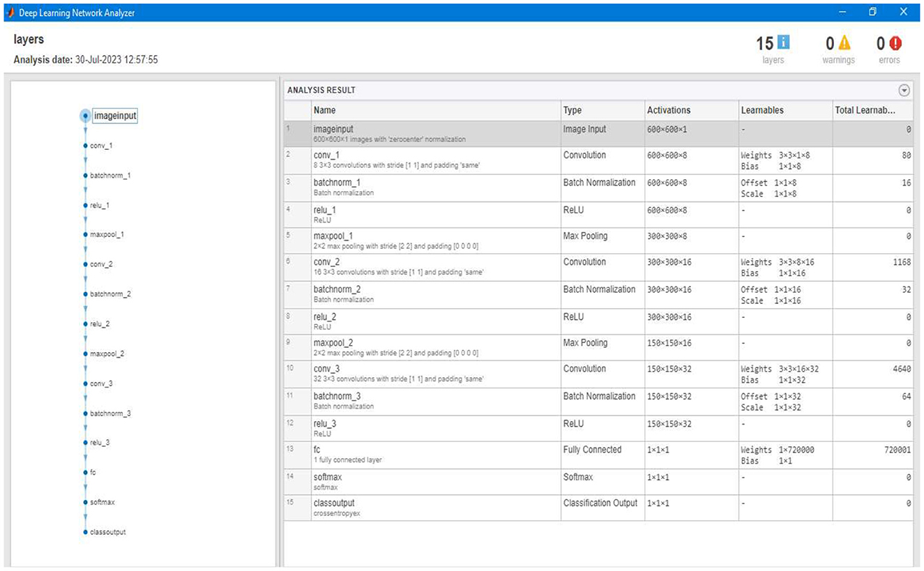Select the conv_1 table row name
The image size is (924, 571).
(326, 155)
